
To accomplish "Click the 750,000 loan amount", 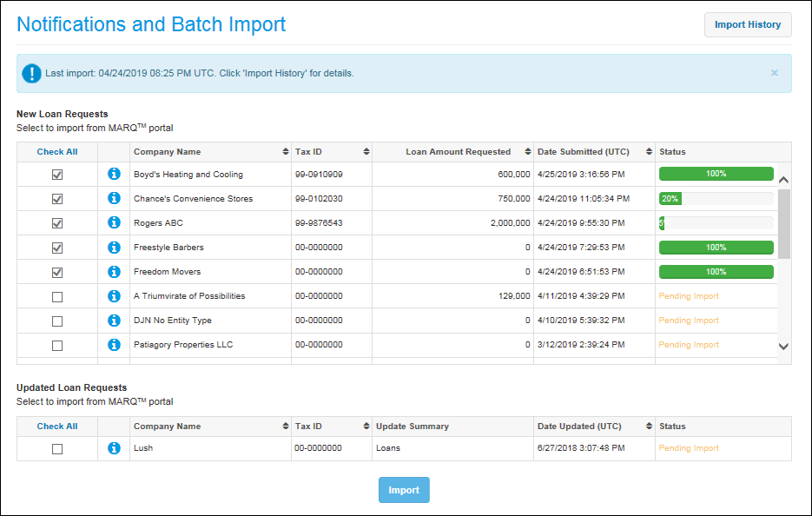I will [514, 198].
